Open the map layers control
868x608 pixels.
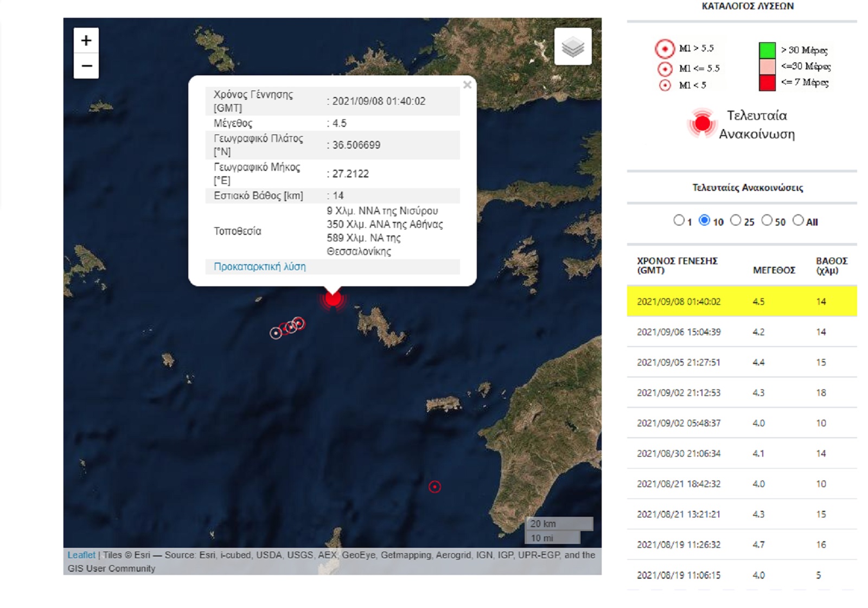573,47
